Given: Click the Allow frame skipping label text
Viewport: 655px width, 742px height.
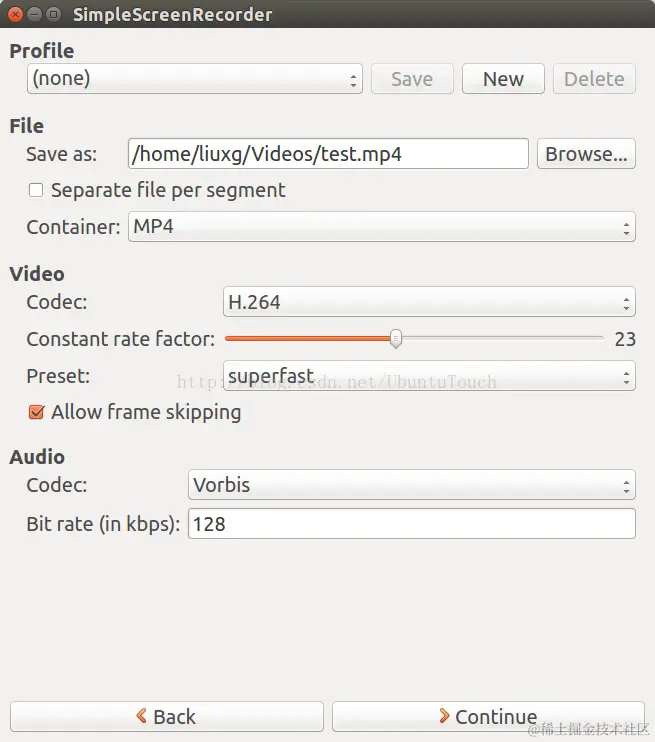Looking at the screenshot, I should tap(146, 412).
